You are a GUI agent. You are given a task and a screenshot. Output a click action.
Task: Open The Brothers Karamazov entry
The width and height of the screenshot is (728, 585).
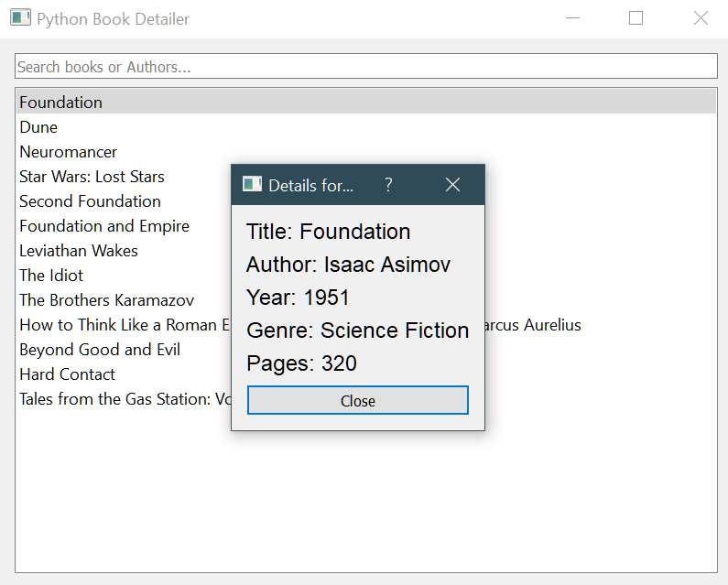(x=106, y=300)
